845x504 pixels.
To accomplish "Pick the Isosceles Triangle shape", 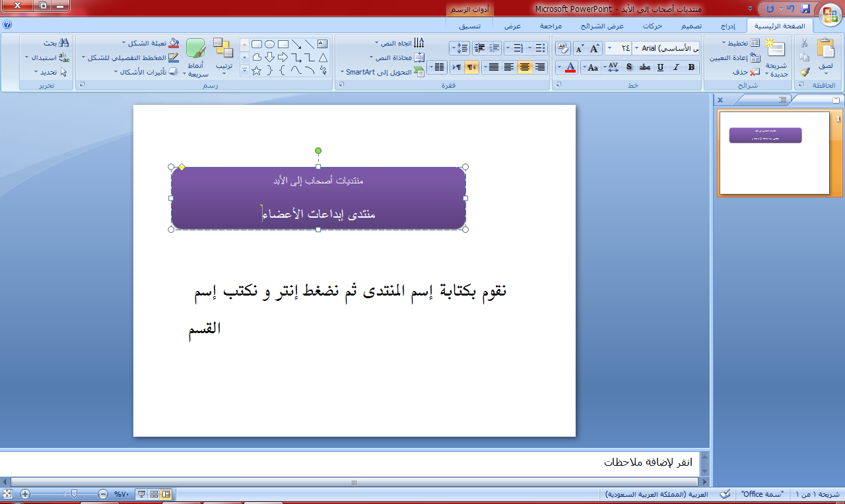I will (x=322, y=57).
